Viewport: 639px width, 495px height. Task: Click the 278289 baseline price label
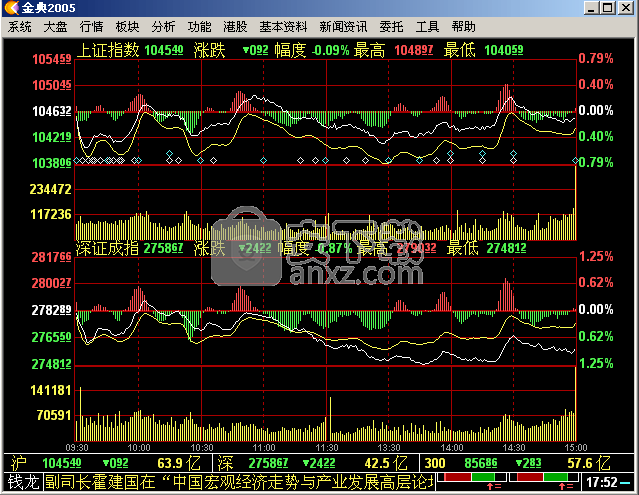(x=51, y=310)
